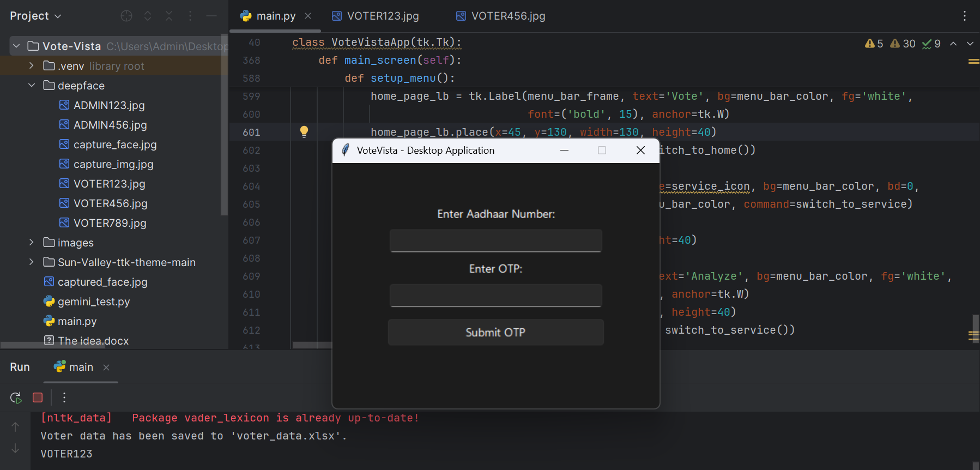Click Project panel horizontal scrollbar
The width and height of the screenshot is (980, 470).
[53, 346]
